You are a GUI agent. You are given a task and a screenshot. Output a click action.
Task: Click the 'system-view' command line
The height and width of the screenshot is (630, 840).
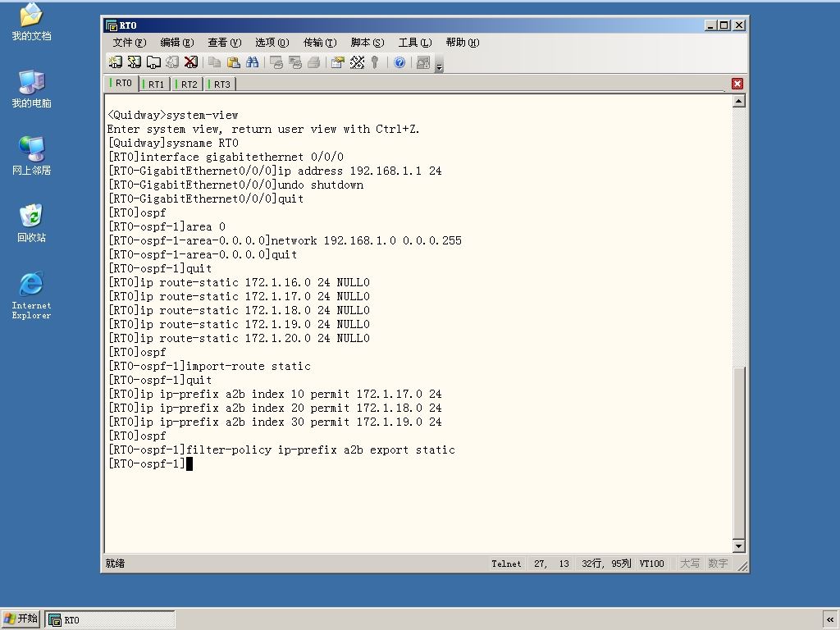173,115
